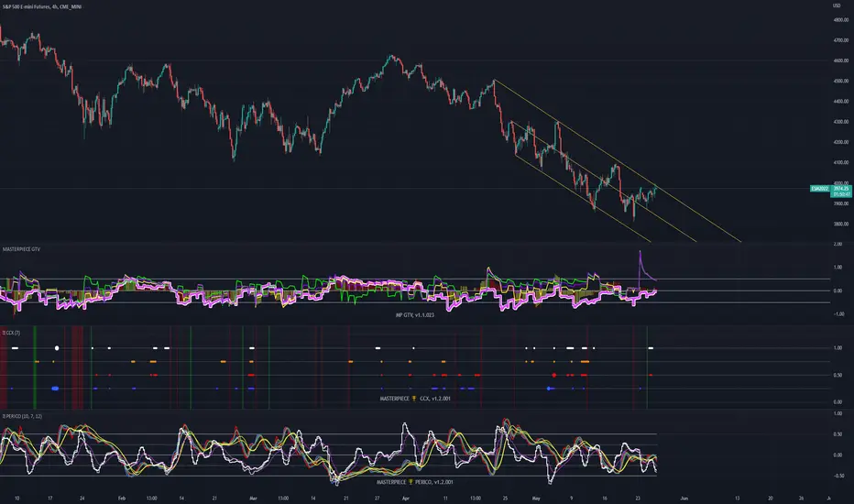The height and width of the screenshot is (504, 854).
Task: Open the USD currency selector on price axis
Action: [x=837, y=5]
